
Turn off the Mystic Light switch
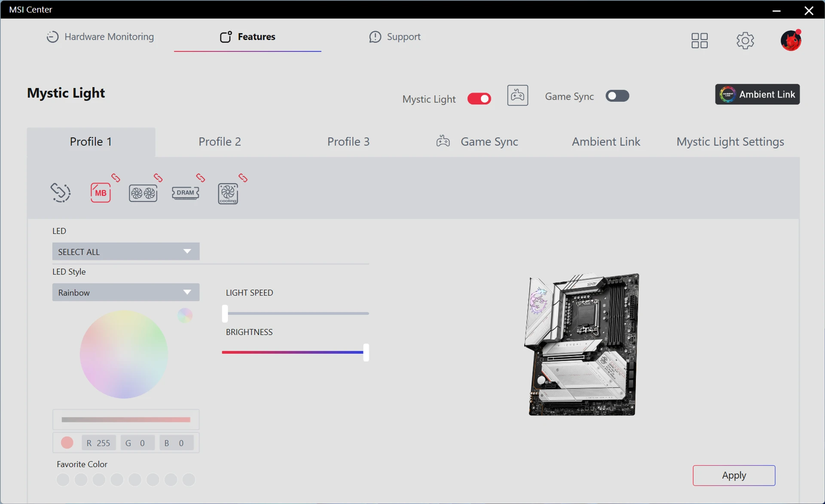(479, 99)
